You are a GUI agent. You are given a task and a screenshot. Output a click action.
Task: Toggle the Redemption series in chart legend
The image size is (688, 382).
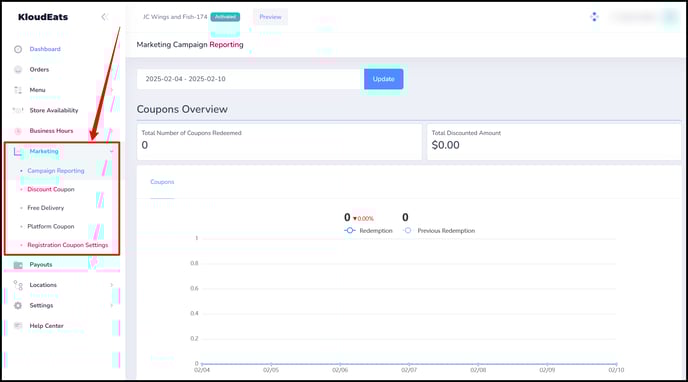tap(368, 231)
